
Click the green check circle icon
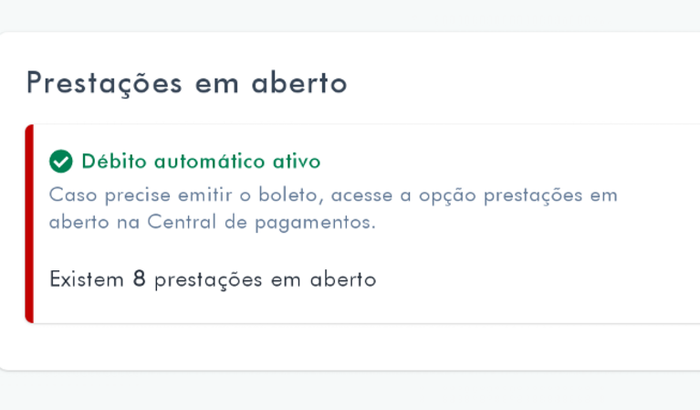coord(61,161)
